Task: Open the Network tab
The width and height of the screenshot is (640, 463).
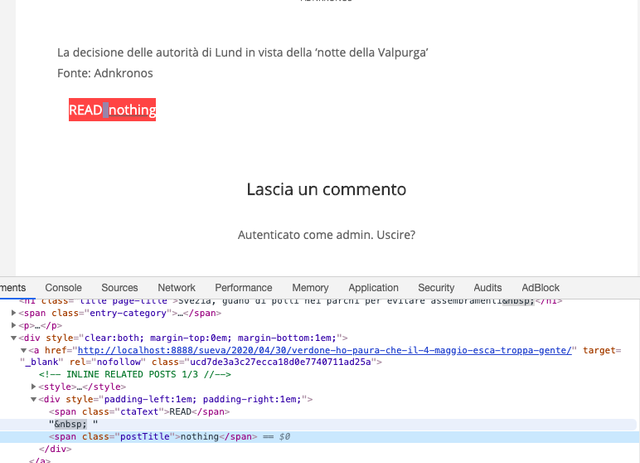Action: coord(177,288)
